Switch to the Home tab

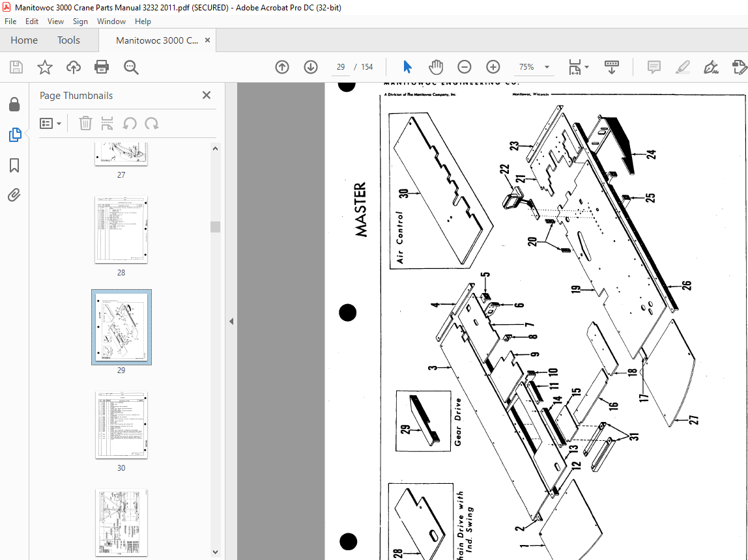24,40
